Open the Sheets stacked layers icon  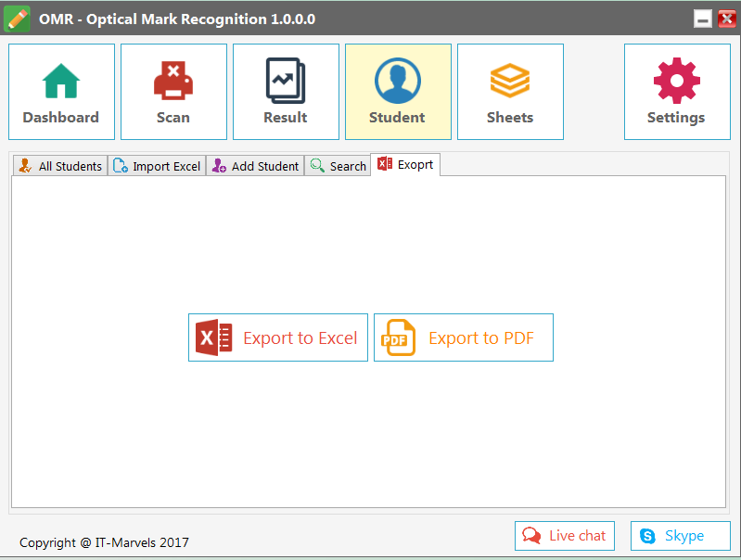[x=510, y=81]
